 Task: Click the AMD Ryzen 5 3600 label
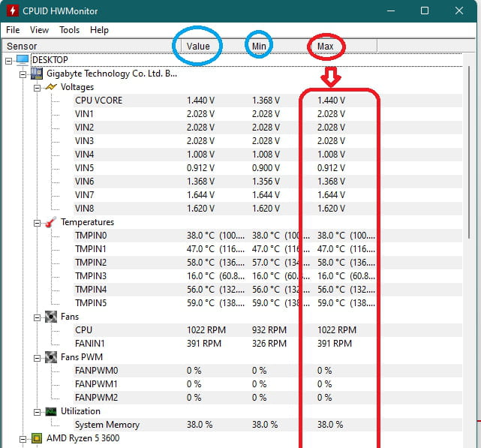(83, 438)
